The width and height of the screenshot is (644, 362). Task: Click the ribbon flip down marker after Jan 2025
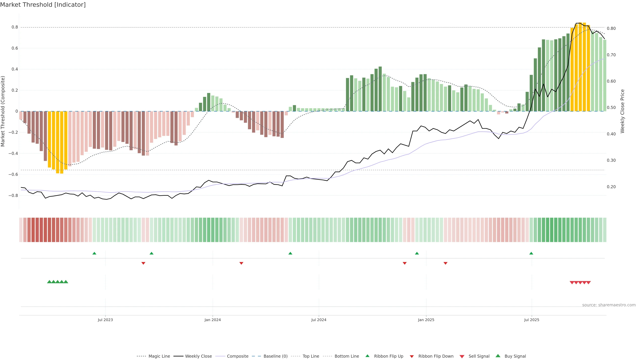tap(445, 263)
